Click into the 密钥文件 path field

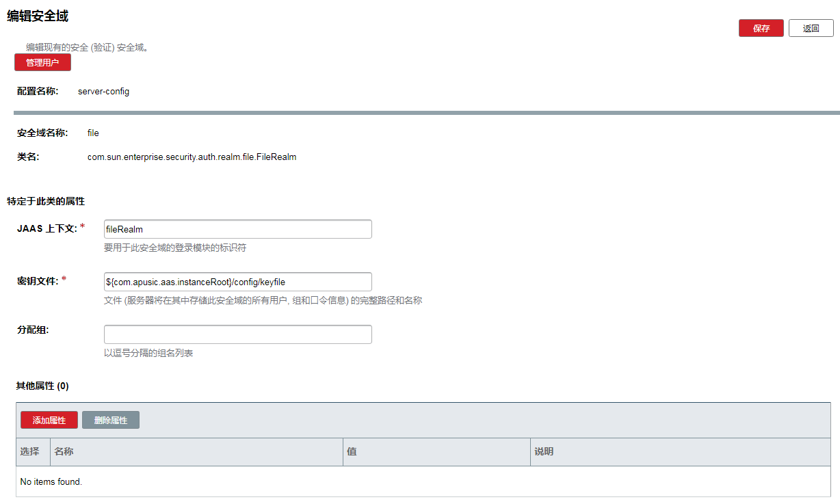237,282
